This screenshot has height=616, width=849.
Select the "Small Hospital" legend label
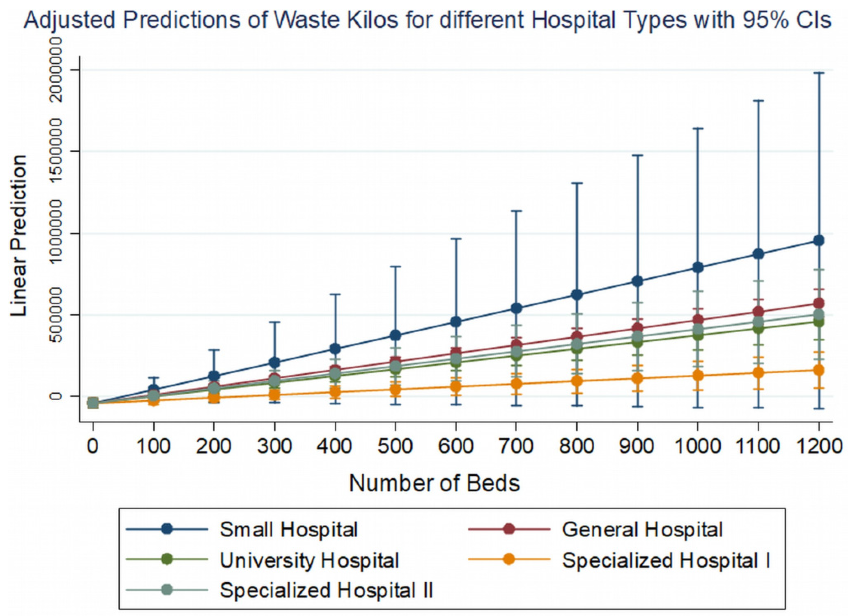click(289, 529)
